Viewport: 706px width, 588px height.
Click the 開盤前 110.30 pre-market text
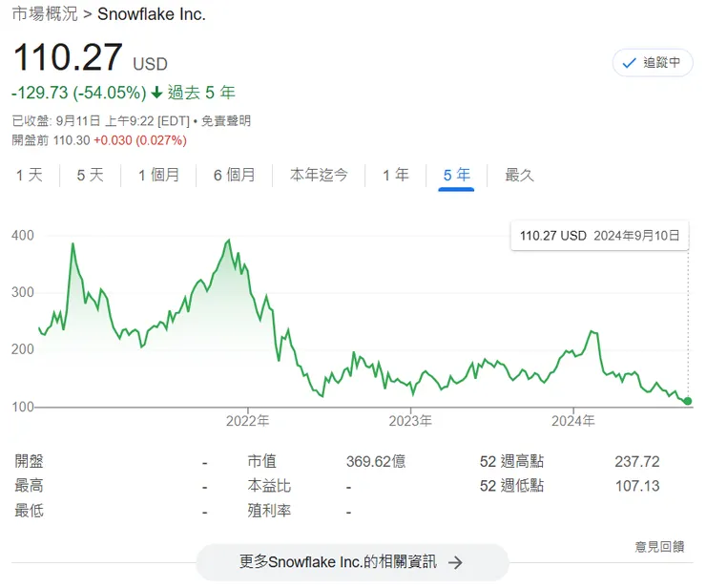pyautogui.click(x=51, y=140)
